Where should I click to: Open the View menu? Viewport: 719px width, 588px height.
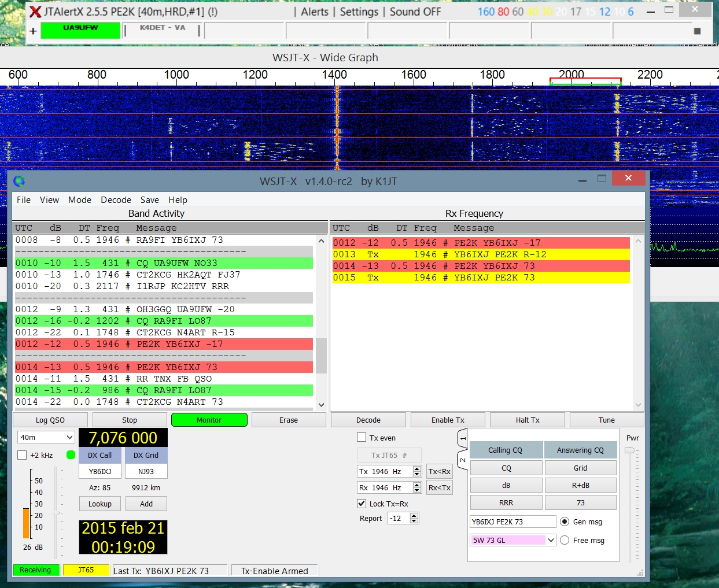[x=49, y=199]
